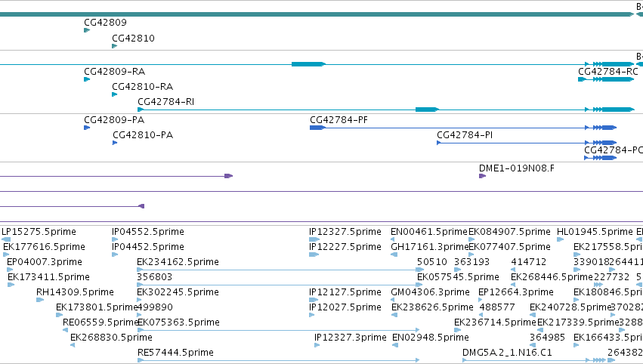
Task: Click the EK180846.5prime label
Action: tap(608, 292)
